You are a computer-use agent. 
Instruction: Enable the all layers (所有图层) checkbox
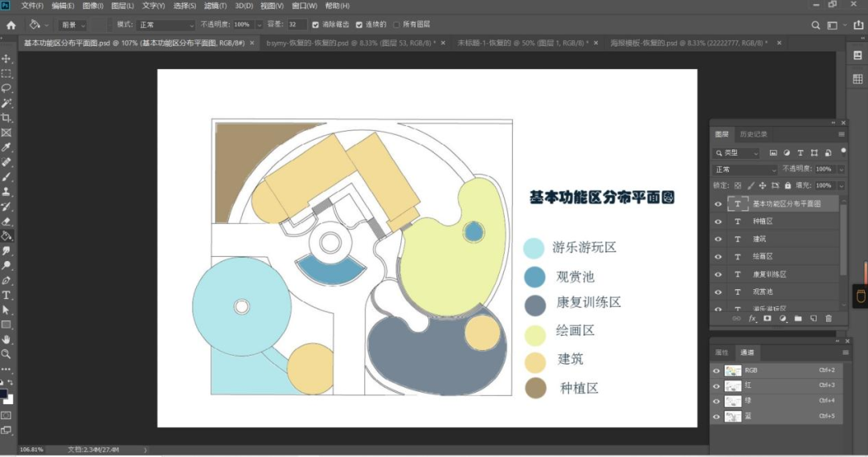[x=396, y=25]
